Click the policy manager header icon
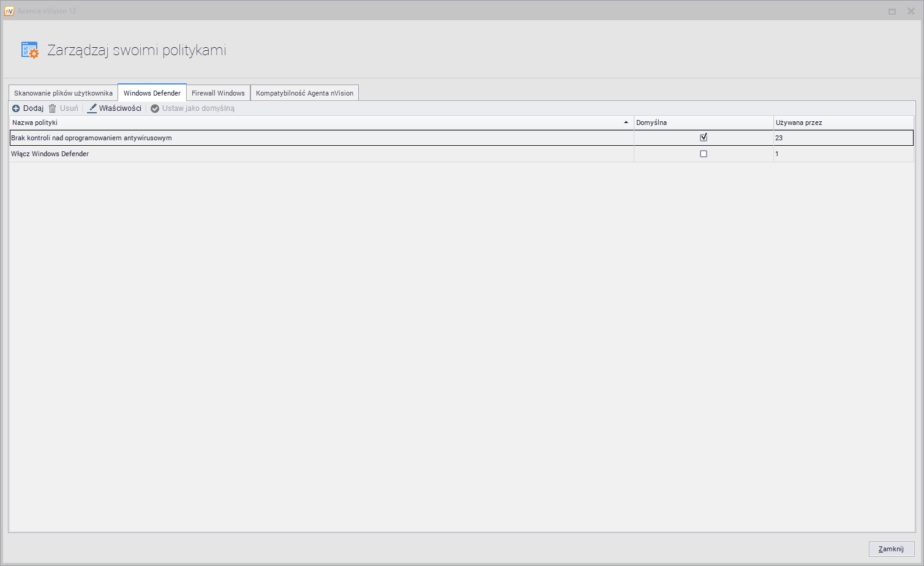Screen dimensions: 924x566 click(x=29, y=50)
